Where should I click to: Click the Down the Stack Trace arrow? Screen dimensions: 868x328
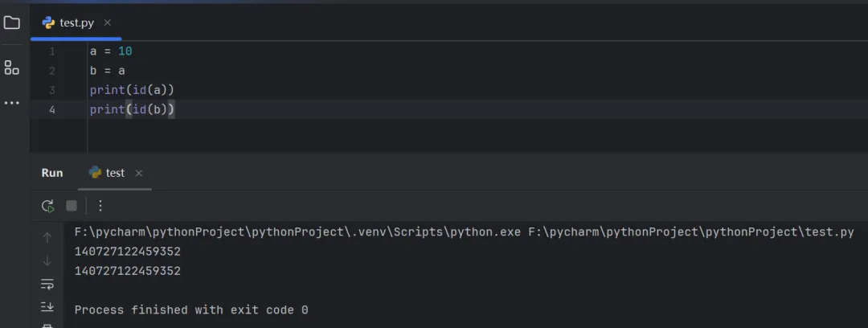pos(47,260)
